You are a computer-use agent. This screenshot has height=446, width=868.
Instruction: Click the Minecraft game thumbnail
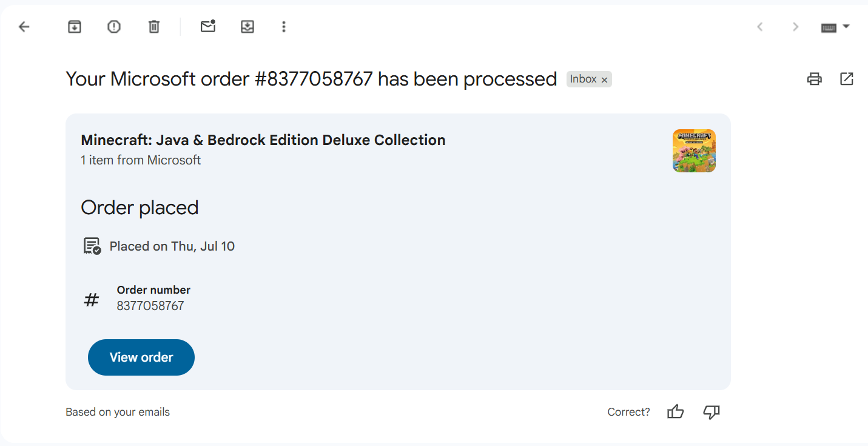click(694, 150)
